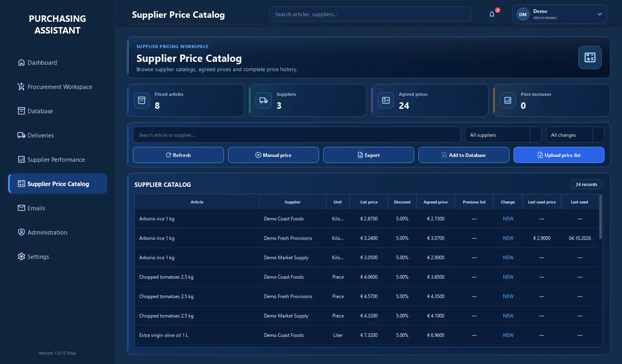Open the Deliveries page
This screenshot has width=622, height=364.
[58, 135]
